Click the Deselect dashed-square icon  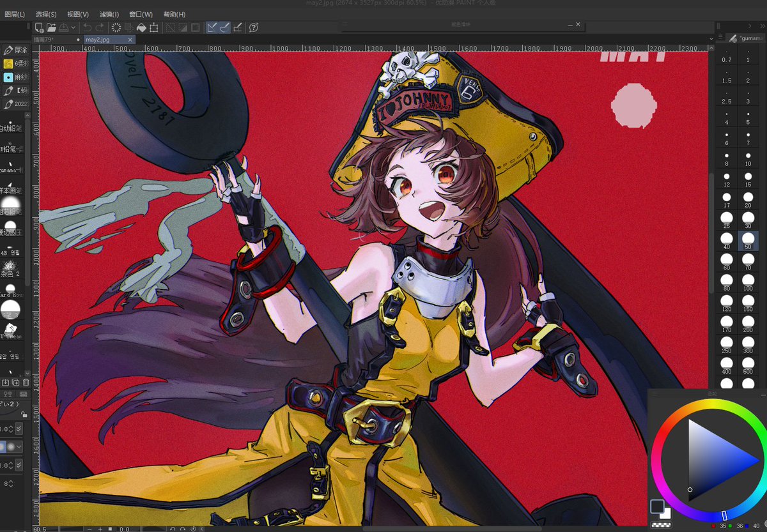click(171, 27)
